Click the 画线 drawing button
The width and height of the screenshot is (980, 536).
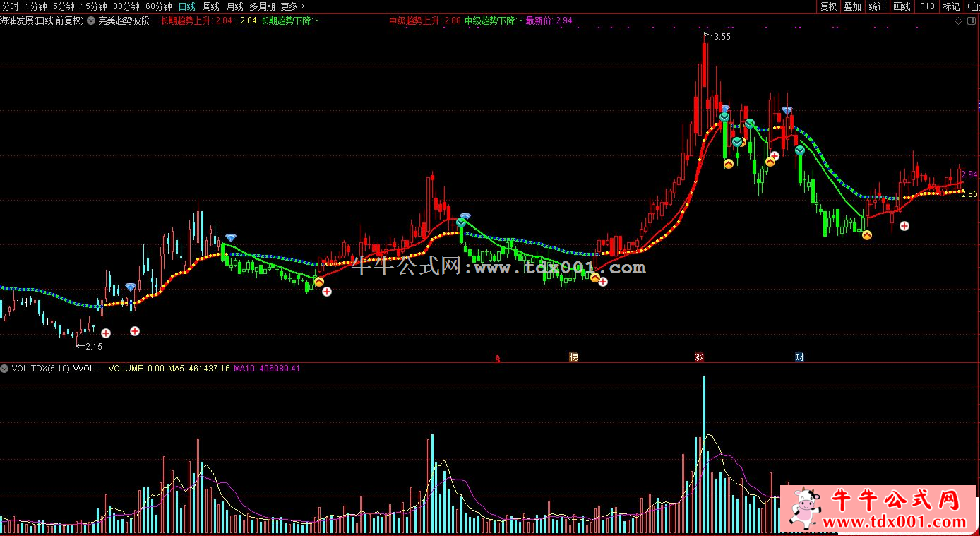coord(902,6)
